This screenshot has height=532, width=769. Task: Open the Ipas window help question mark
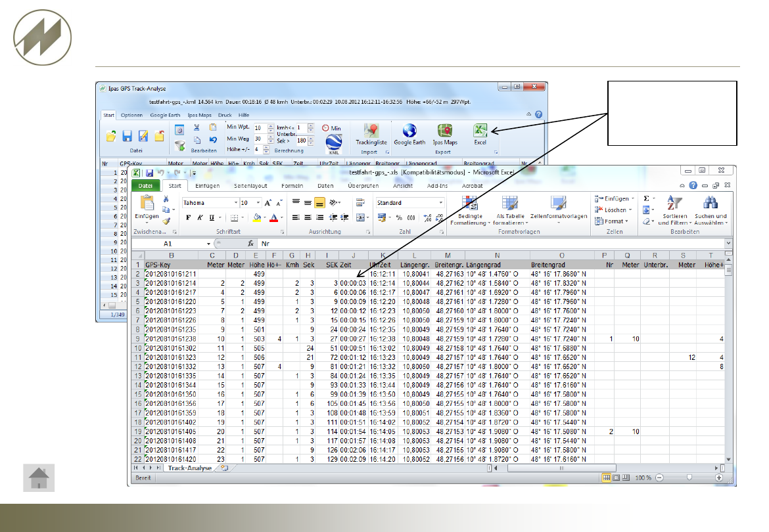click(538, 114)
